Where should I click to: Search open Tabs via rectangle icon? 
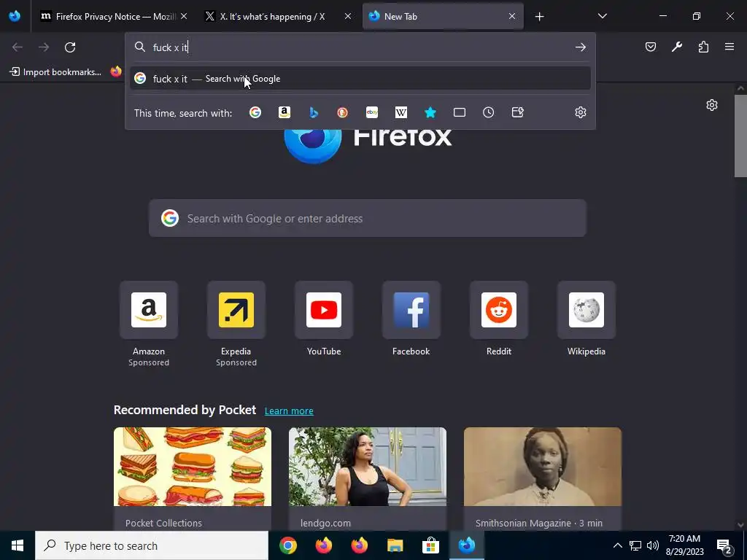[460, 112]
